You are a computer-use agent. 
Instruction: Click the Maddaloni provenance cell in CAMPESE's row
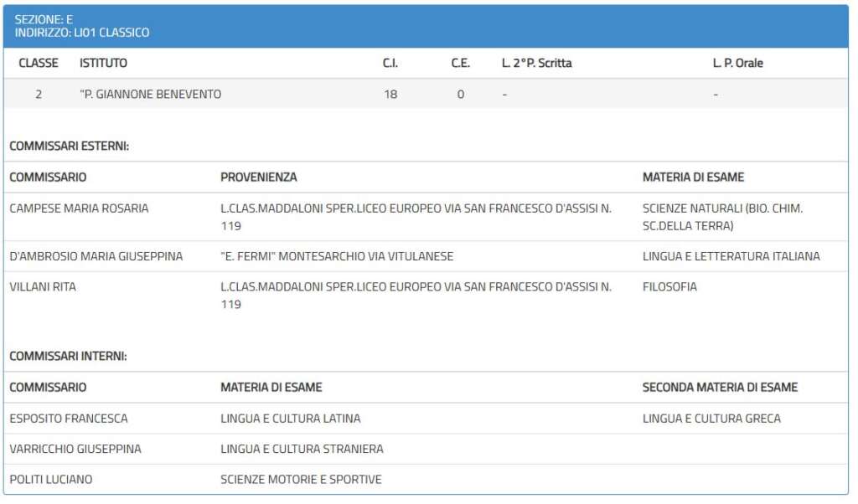[x=416, y=217]
